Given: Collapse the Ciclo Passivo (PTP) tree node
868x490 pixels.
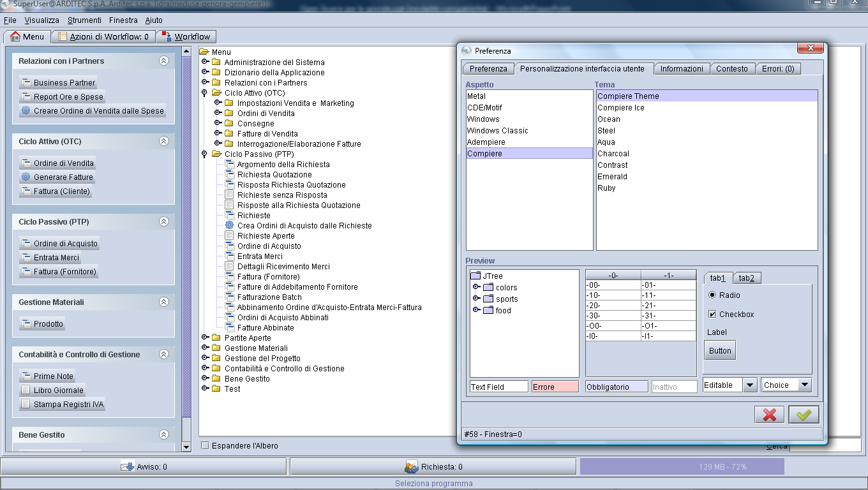Looking at the screenshot, I should [205, 154].
